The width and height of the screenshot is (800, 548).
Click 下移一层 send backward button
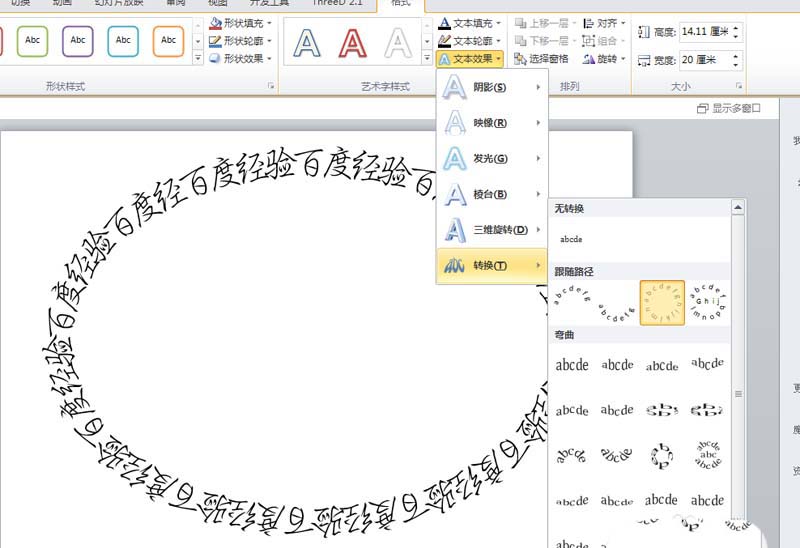544,40
